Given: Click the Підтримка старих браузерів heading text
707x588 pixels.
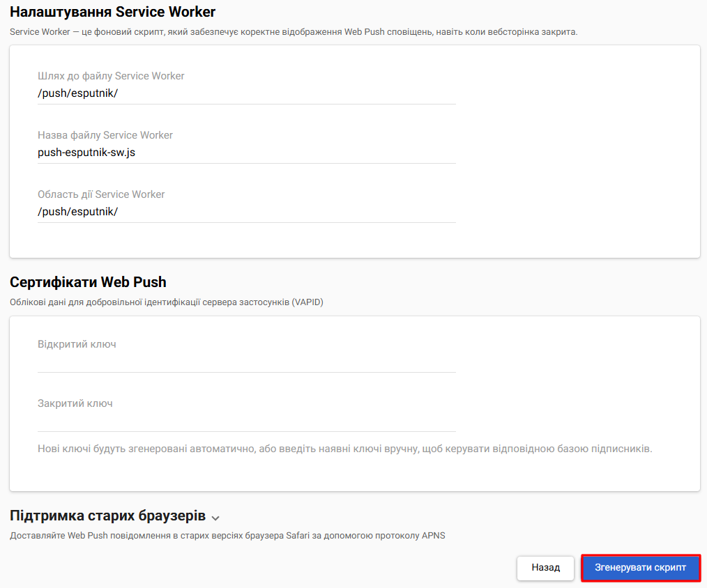Looking at the screenshot, I should [x=108, y=516].
